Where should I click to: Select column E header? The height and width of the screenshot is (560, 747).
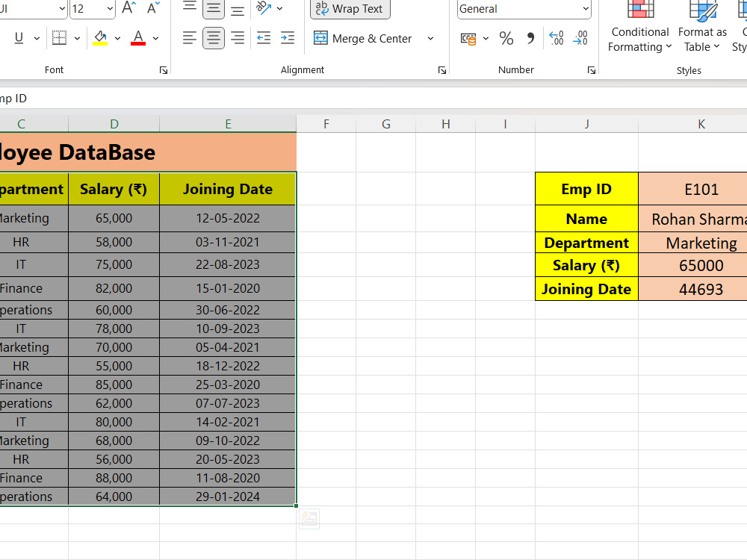coord(228,124)
